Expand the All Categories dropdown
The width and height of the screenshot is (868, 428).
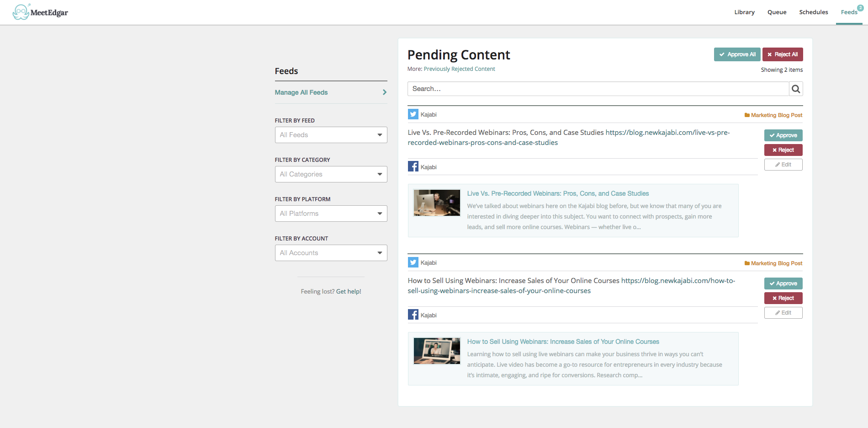331,174
